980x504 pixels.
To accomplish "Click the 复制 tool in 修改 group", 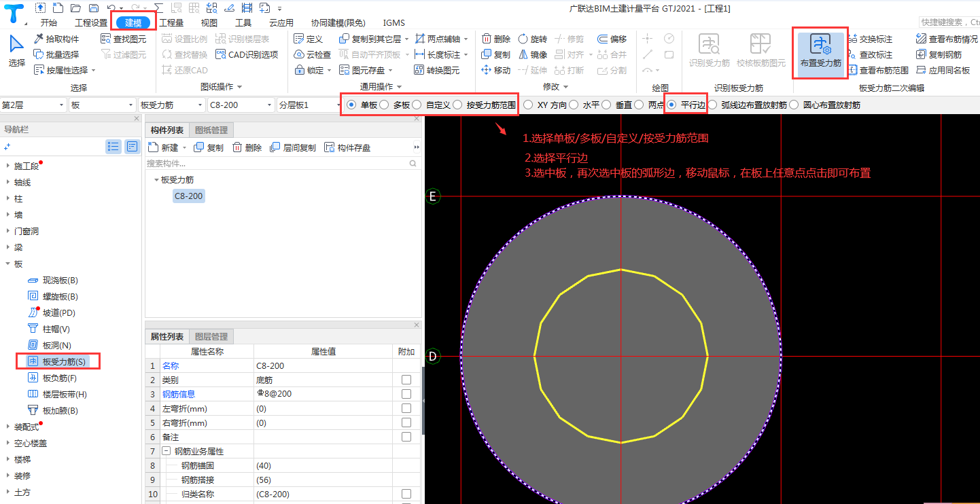I will tap(495, 54).
